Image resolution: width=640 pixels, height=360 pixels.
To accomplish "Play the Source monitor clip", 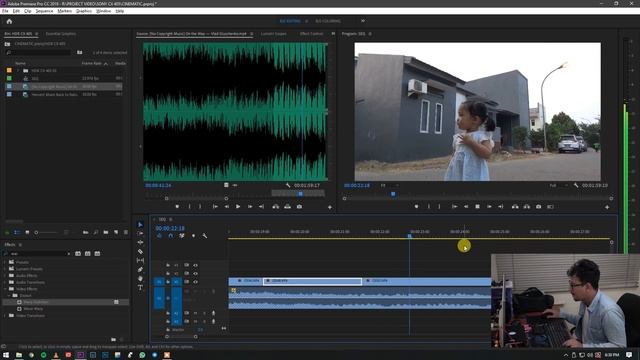I will 238,207.
